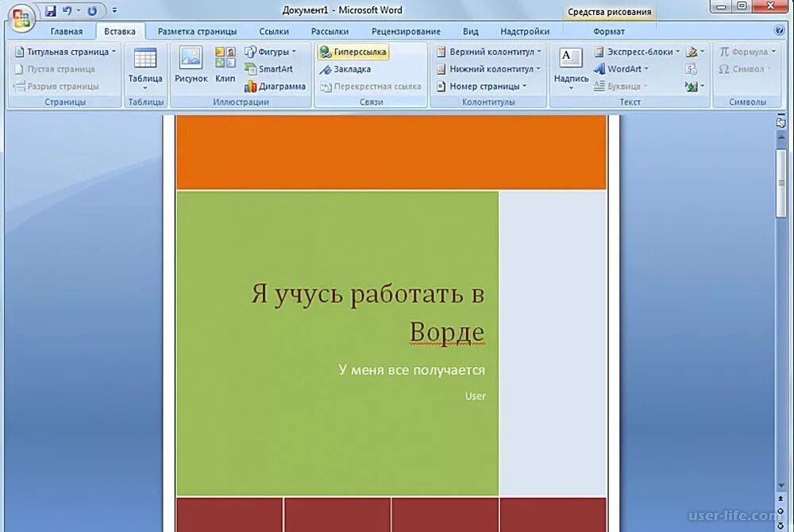The width and height of the screenshot is (794, 532).
Task: Insert a chart with Диаграмма
Action: click(x=275, y=86)
